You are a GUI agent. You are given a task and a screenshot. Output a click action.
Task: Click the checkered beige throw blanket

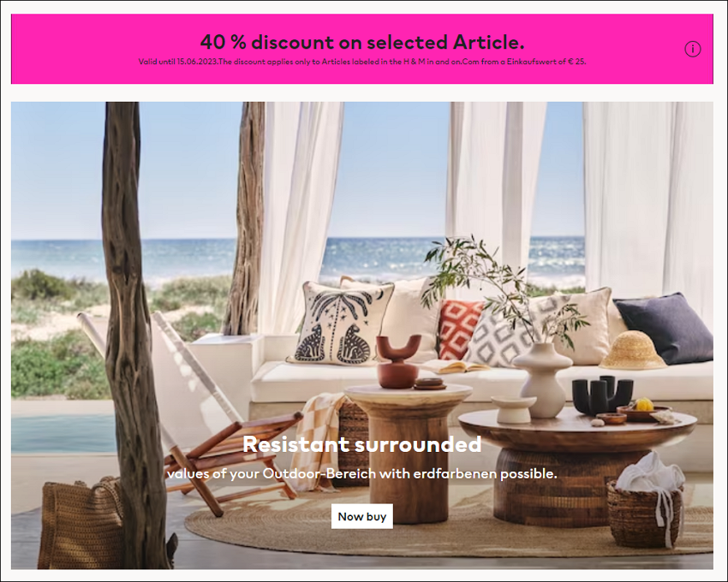pyautogui.click(x=318, y=441)
